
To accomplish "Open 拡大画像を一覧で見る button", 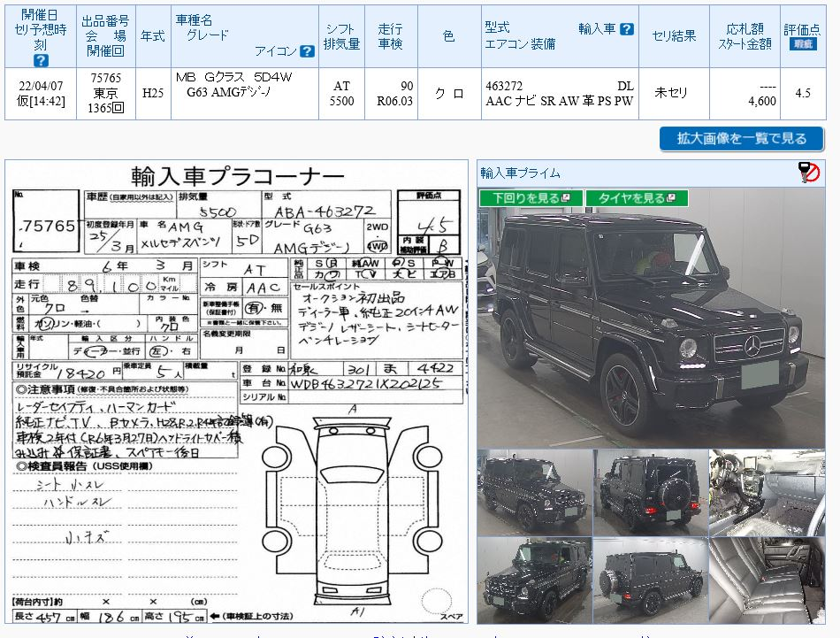I will point(742,139).
